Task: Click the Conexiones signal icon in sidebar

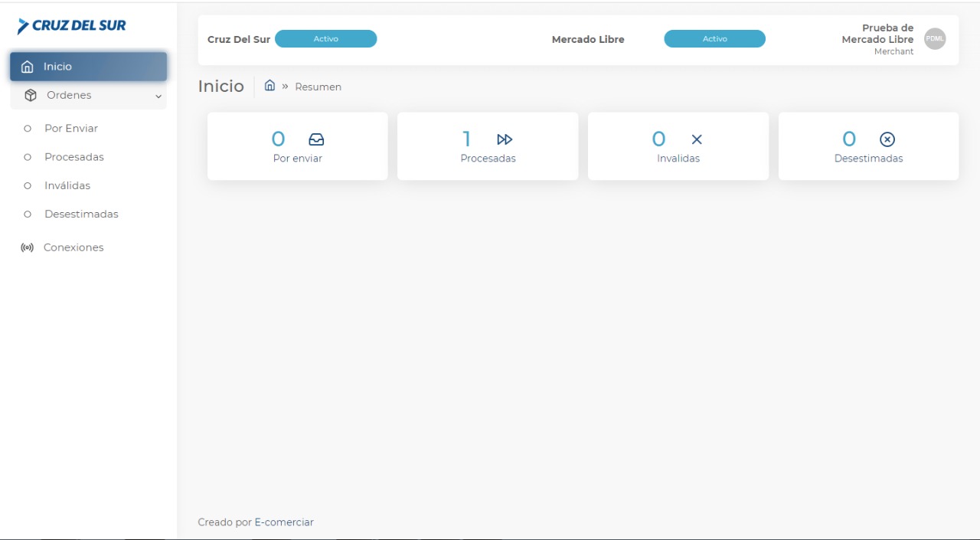Action: tap(28, 248)
